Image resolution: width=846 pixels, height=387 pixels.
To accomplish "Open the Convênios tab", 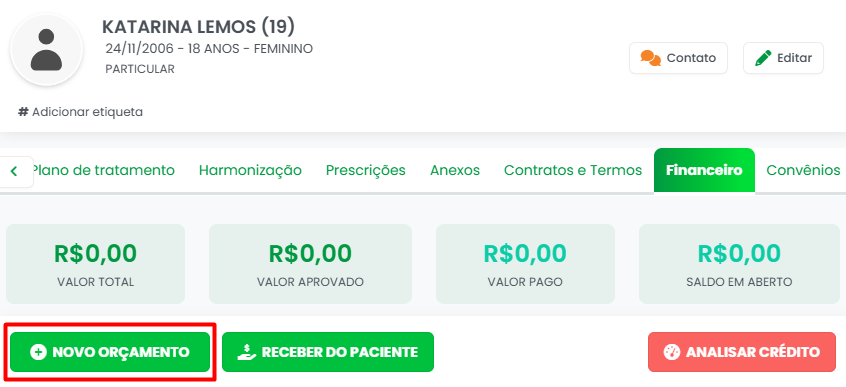I will pos(803,171).
